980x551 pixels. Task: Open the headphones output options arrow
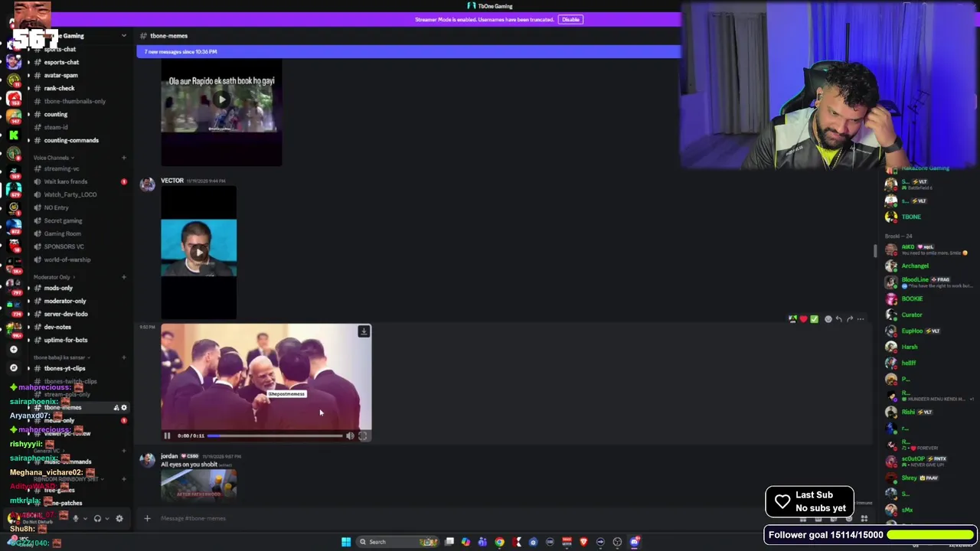coord(107,518)
